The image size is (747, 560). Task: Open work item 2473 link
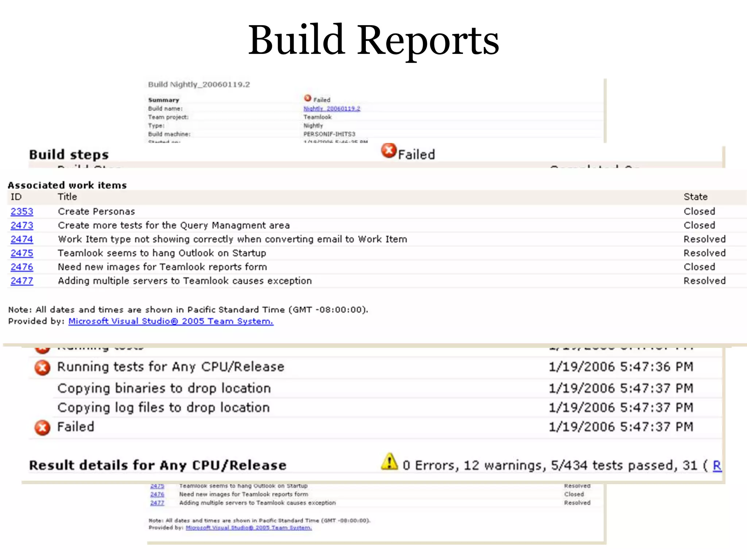[x=22, y=225]
